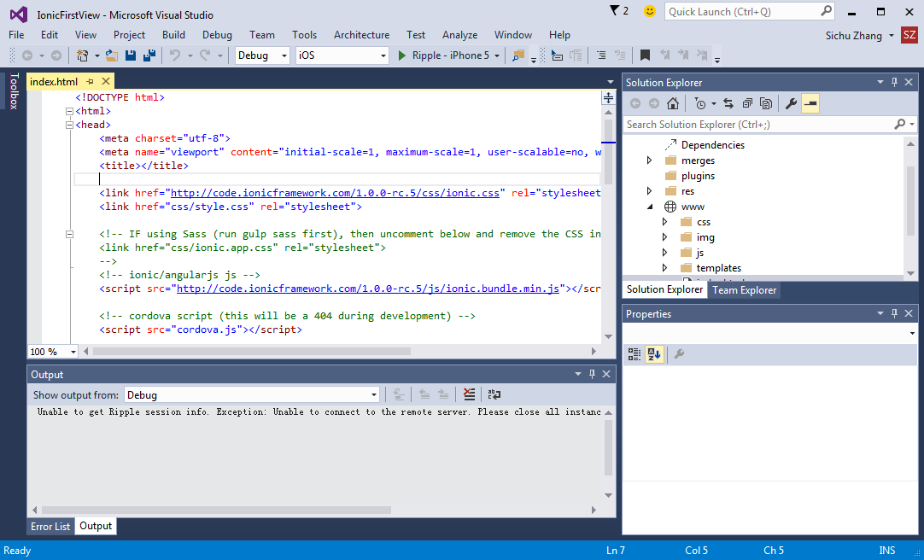
Task: Close the index.html tab
Action: coord(106,81)
